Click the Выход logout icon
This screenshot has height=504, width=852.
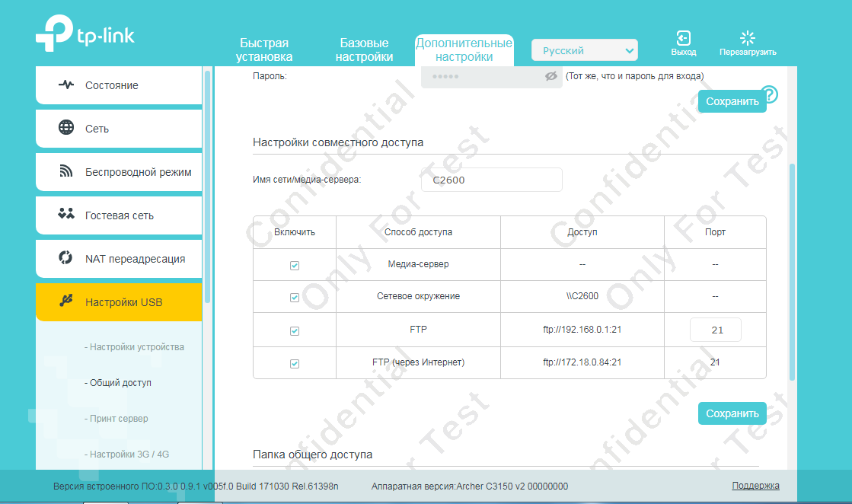(683, 38)
